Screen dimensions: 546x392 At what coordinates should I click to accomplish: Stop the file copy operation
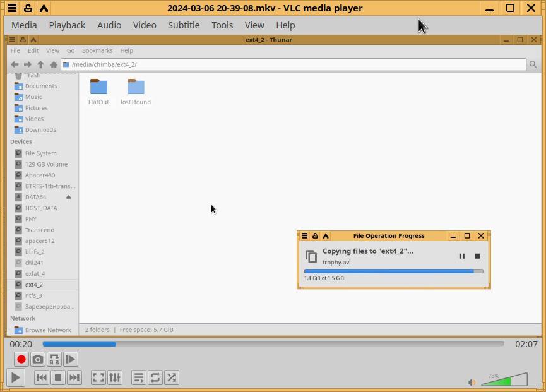click(478, 256)
